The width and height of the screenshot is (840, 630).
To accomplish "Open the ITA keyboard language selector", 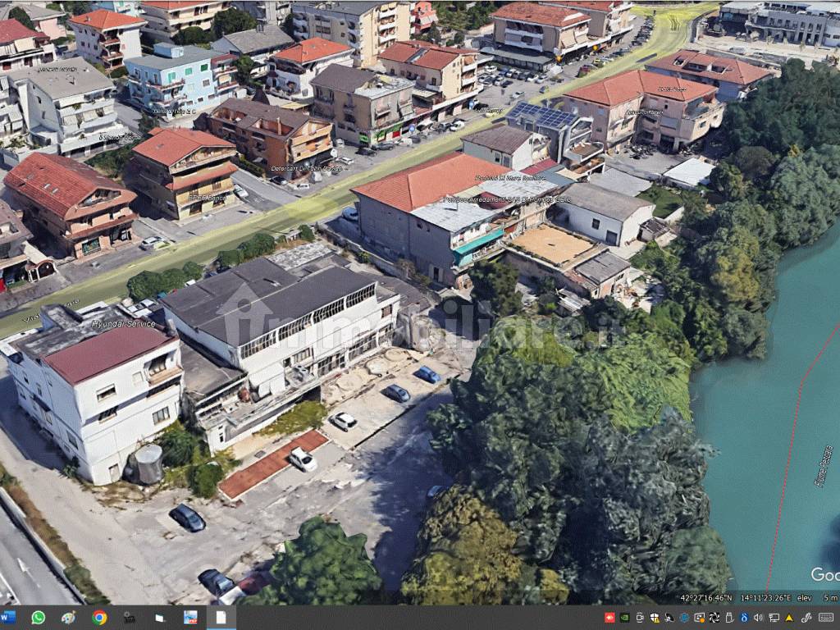I will point(824,618).
